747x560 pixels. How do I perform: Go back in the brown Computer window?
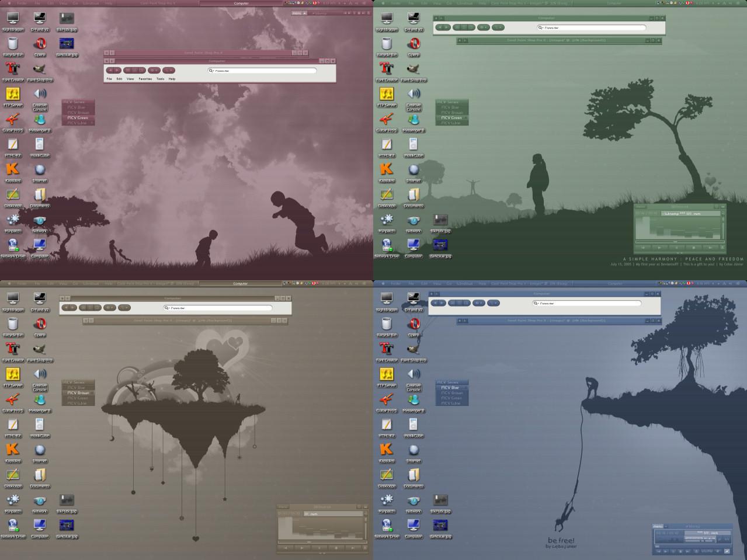(x=65, y=307)
